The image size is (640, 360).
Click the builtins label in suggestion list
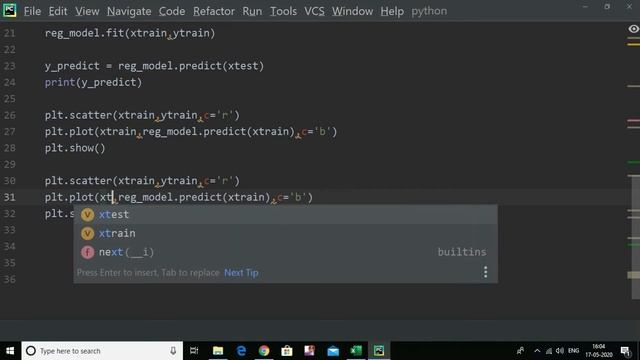[462, 252]
